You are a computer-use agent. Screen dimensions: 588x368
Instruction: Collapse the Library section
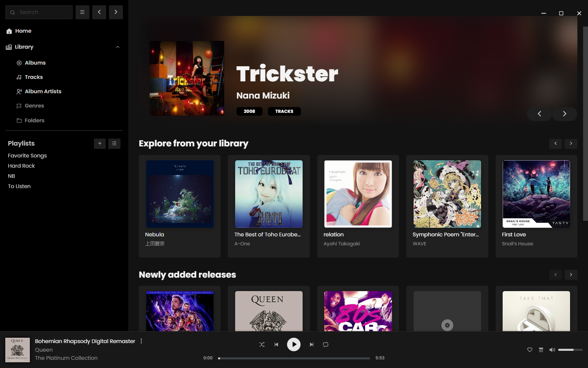click(x=118, y=47)
